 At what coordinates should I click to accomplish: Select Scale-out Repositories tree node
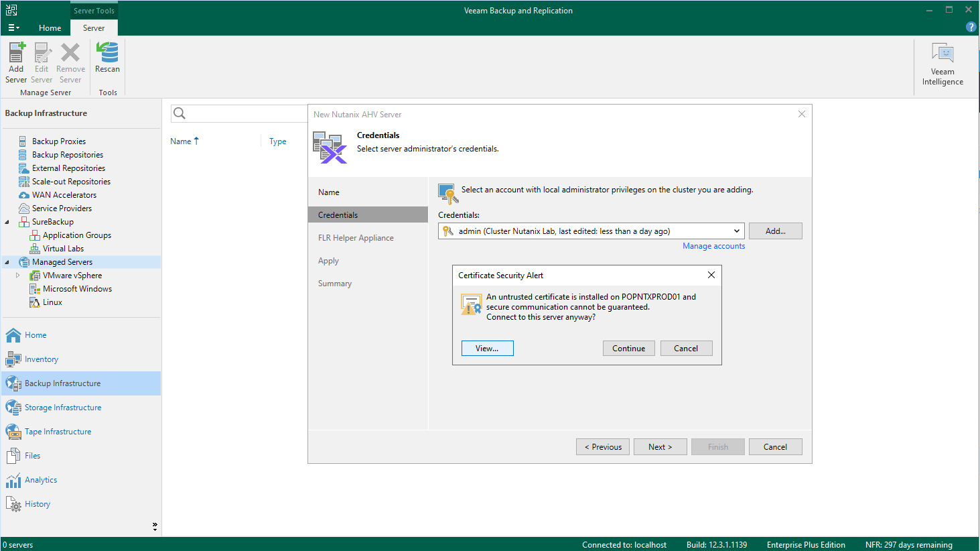(71, 182)
